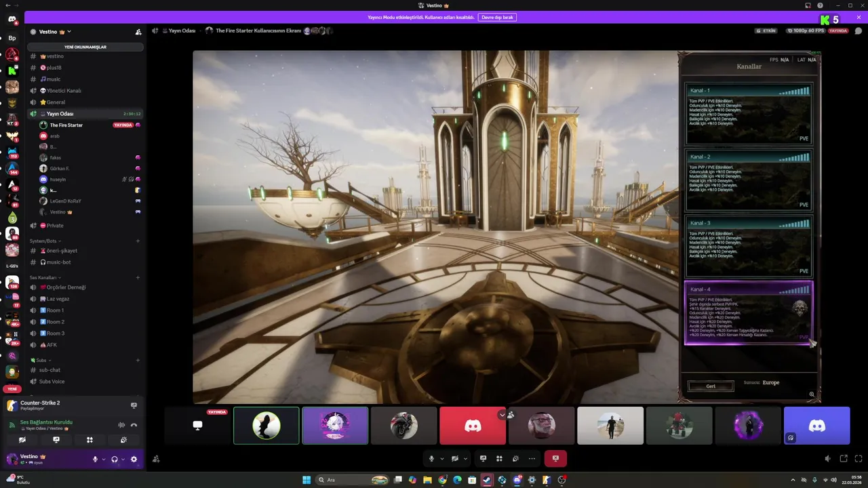This screenshot has width=868, height=488.
Task: Open File Explorer from taskbar
Action: tap(427, 480)
